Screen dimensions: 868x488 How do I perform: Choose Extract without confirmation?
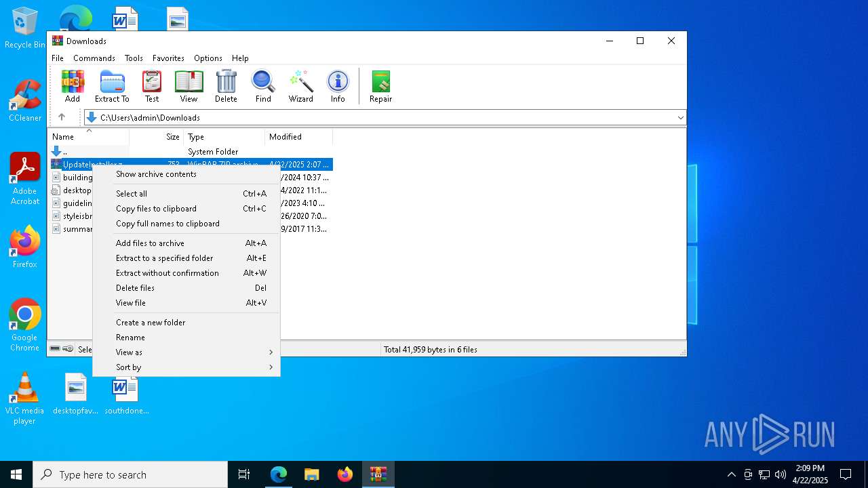pos(186,273)
